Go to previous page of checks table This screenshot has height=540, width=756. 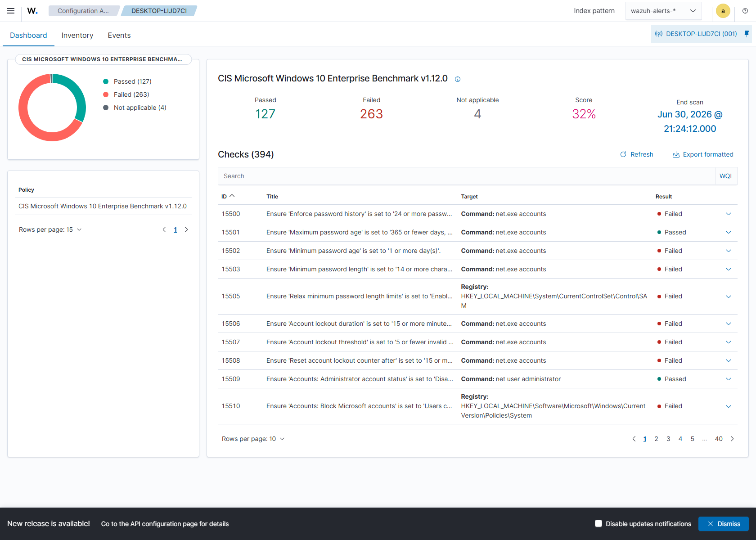click(x=634, y=439)
